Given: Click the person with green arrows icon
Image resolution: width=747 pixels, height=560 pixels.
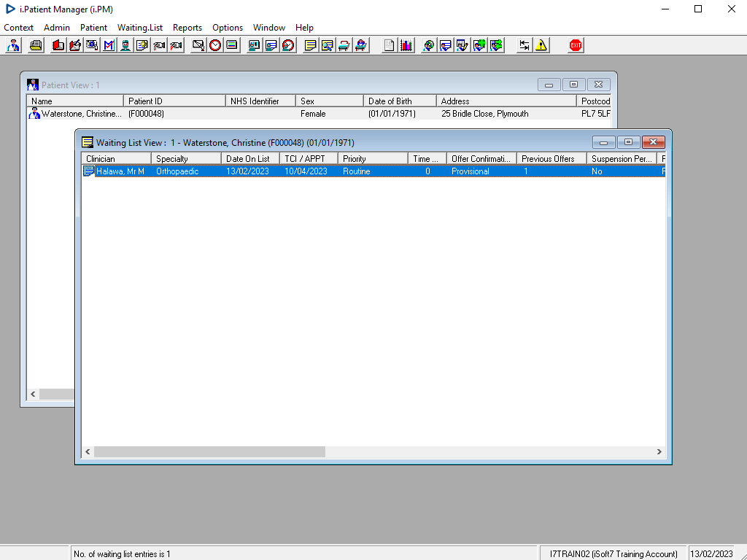Looking at the screenshot, I should (496, 45).
